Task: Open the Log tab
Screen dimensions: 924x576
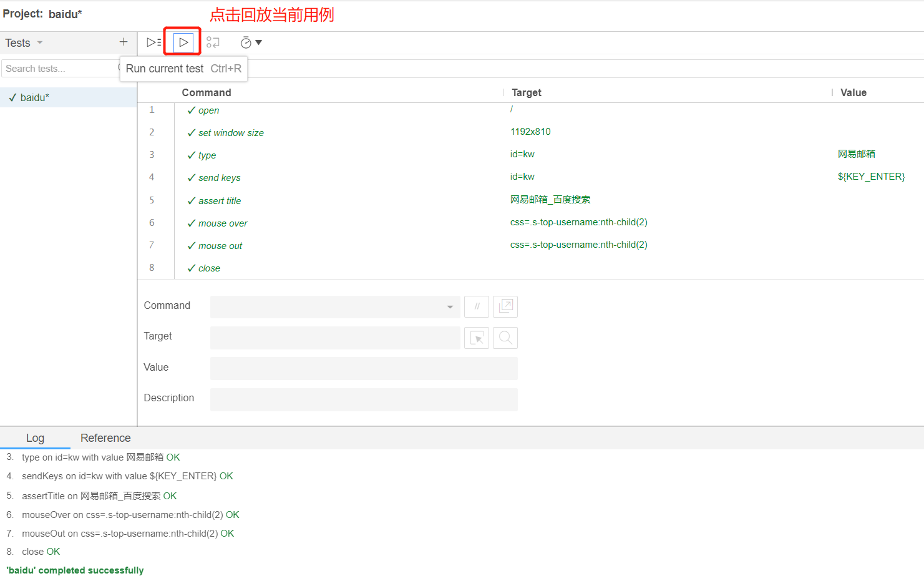Action: [x=35, y=437]
